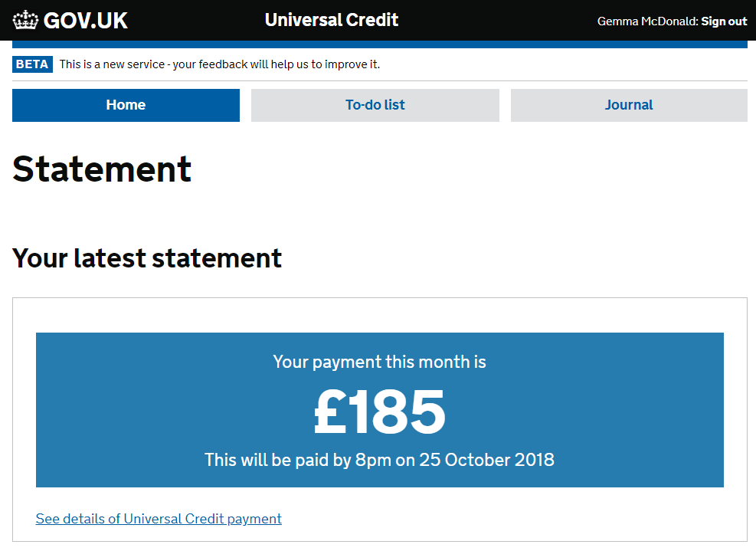Click the blue bar beneath the black header

click(379, 44)
